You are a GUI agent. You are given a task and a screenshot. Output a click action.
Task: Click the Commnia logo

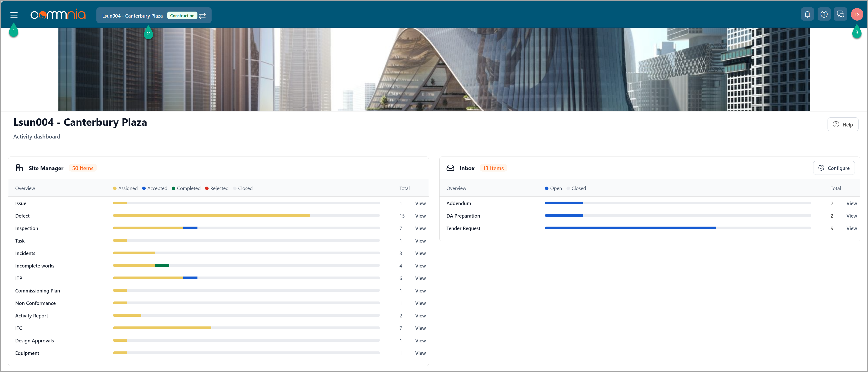click(x=58, y=15)
